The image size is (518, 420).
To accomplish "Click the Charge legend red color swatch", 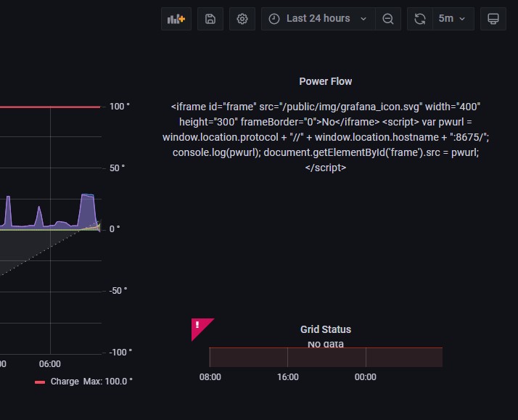I will (40, 382).
